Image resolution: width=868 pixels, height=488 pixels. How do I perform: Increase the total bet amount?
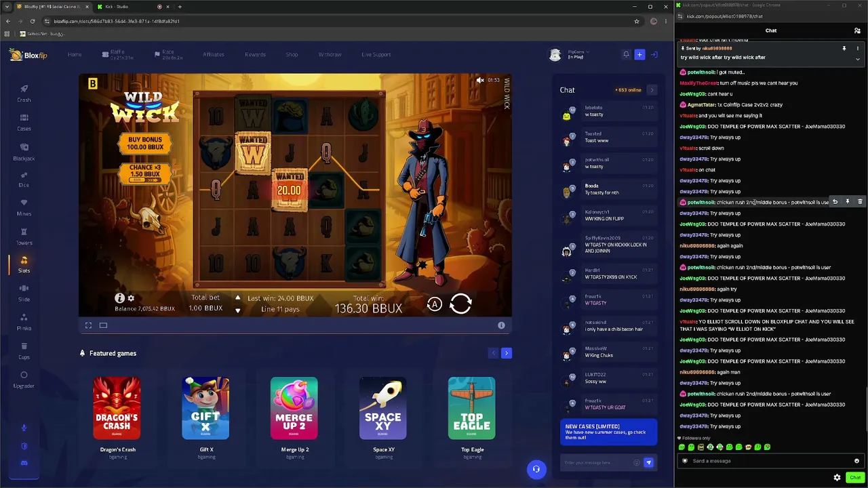click(x=237, y=298)
